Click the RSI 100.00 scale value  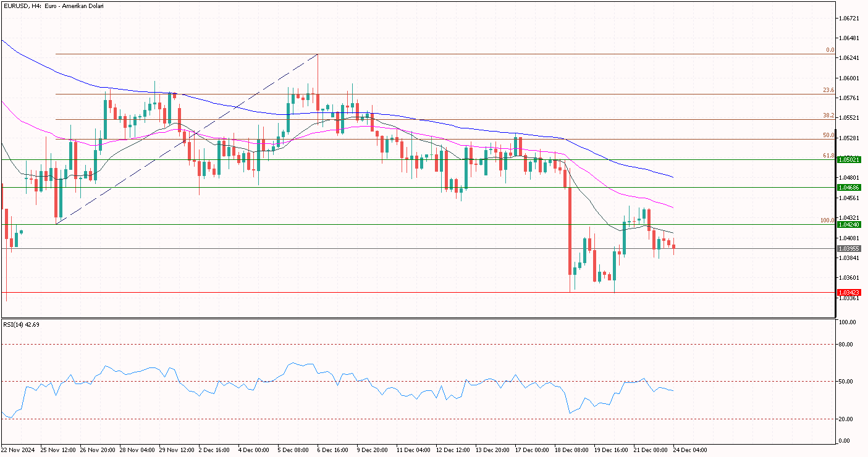[847, 322]
